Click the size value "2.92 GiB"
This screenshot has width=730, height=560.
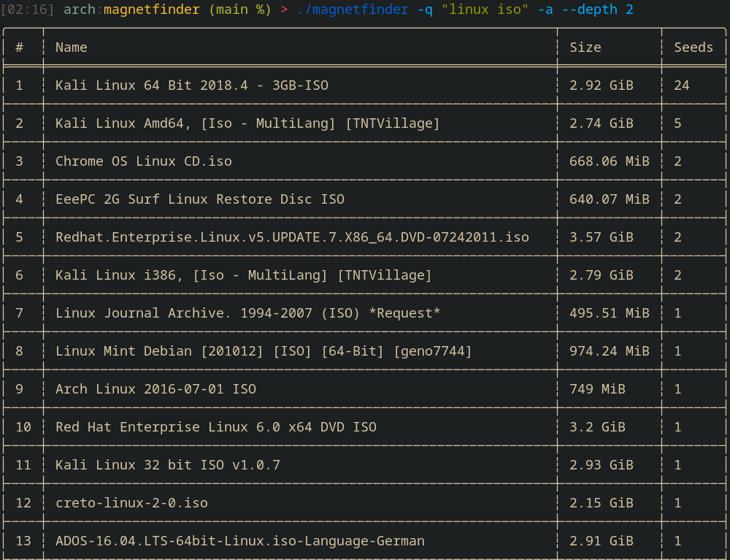coord(601,85)
